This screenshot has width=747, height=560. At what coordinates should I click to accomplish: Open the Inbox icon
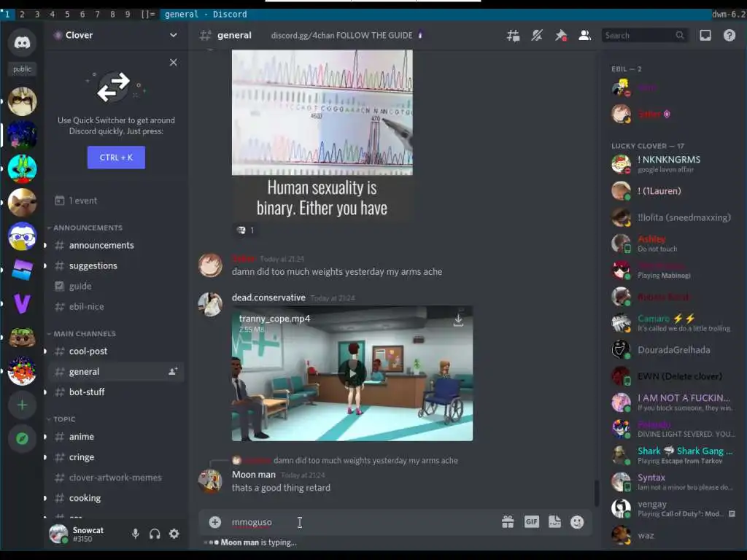tap(705, 35)
